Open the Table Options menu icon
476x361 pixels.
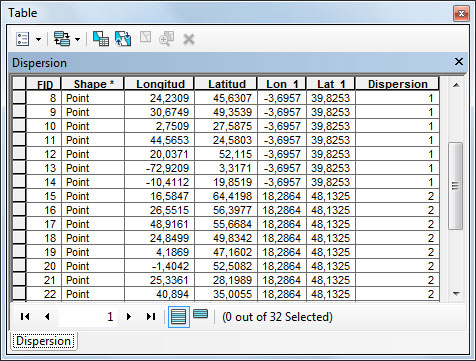[x=23, y=39]
